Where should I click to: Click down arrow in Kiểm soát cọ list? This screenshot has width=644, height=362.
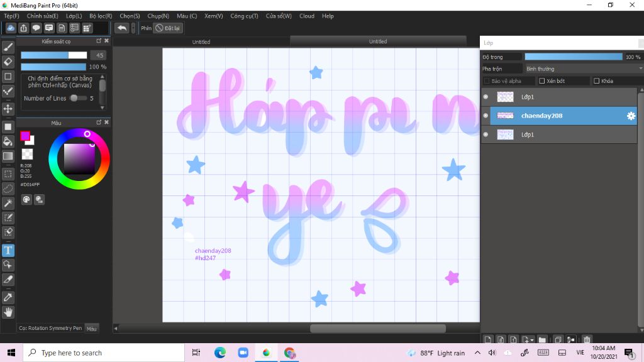[103, 108]
